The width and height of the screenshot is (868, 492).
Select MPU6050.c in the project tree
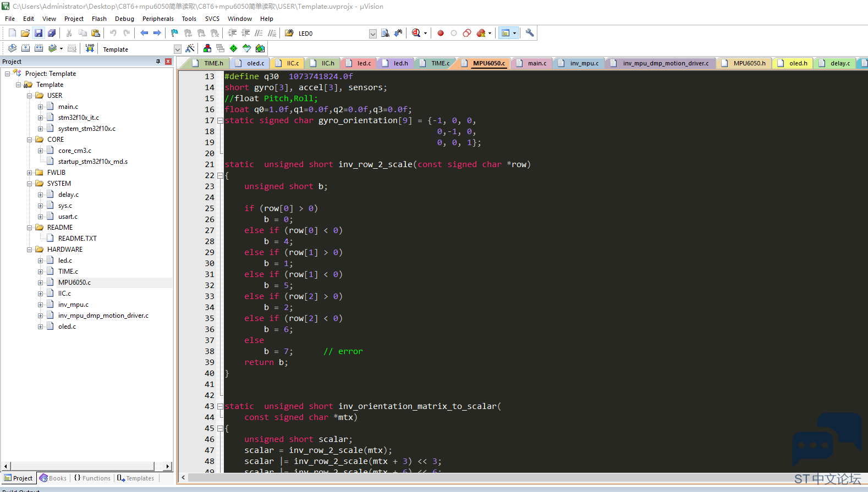[74, 283]
